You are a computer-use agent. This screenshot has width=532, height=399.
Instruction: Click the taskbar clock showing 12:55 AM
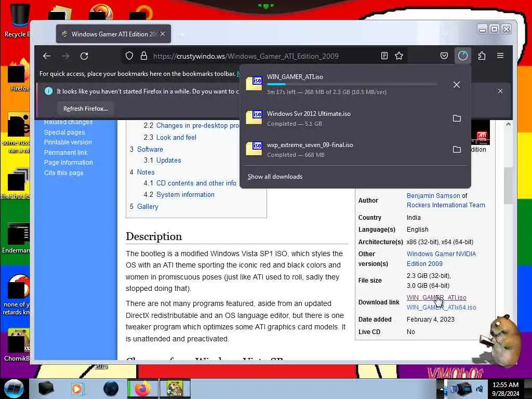[x=505, y=389]
